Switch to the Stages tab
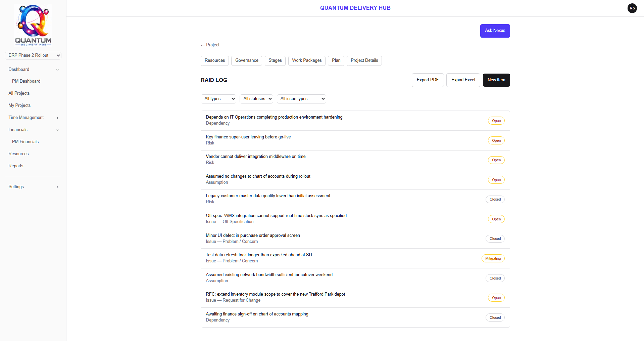 pos(275,61)
